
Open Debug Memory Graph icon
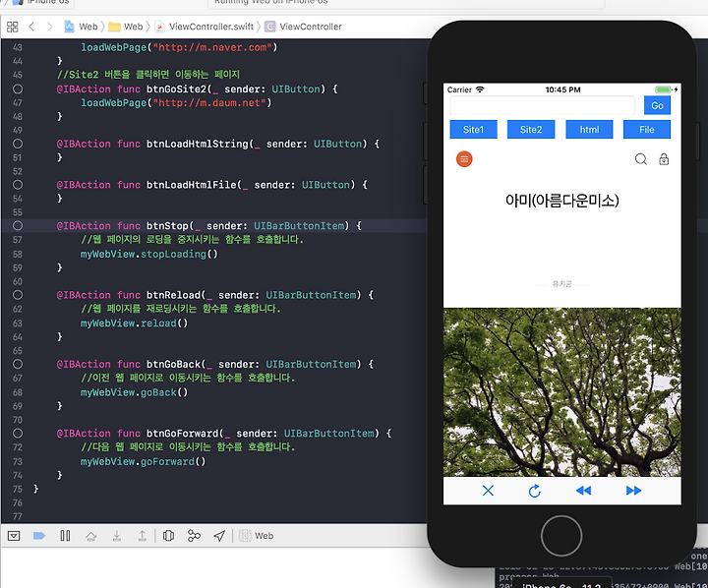pyautogui.click(x=194, y=536)
